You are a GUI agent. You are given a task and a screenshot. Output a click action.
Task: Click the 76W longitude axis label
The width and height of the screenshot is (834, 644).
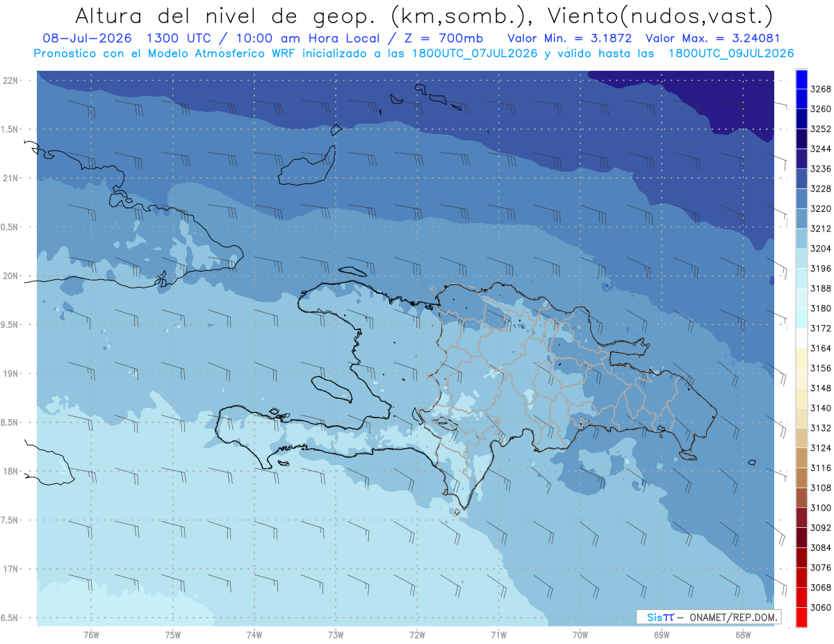coord(91,635)
